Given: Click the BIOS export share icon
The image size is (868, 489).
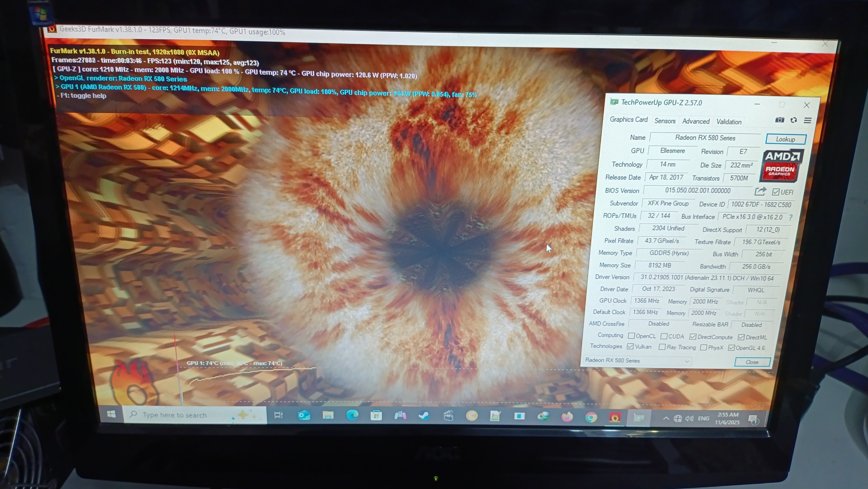Looking at the screenshot, I should point(760,191).
